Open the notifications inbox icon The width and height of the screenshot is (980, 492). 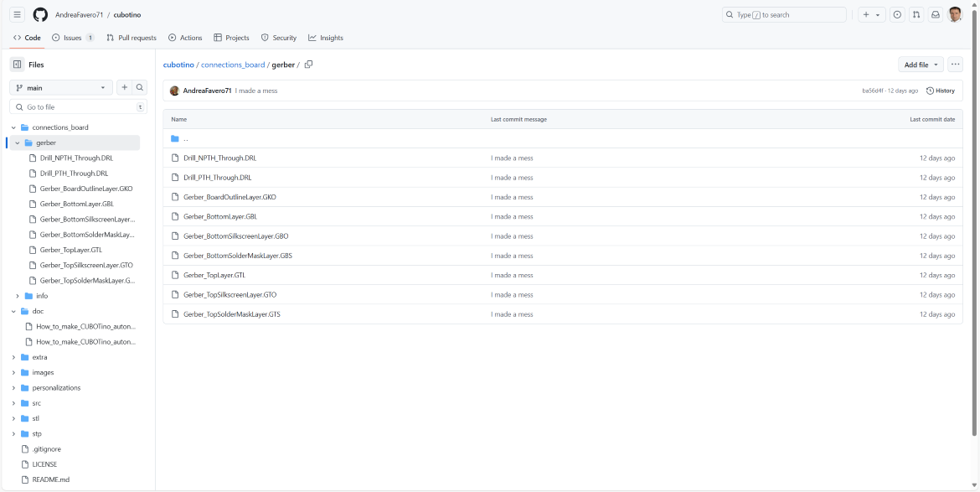coord(936,14)
